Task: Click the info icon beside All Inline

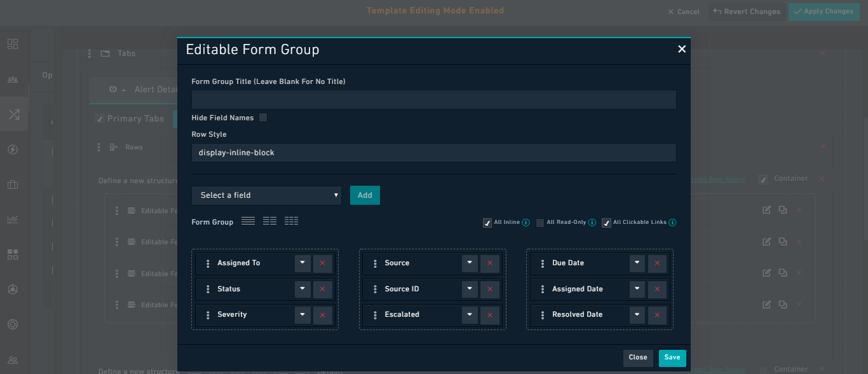Action: (526, 222)
